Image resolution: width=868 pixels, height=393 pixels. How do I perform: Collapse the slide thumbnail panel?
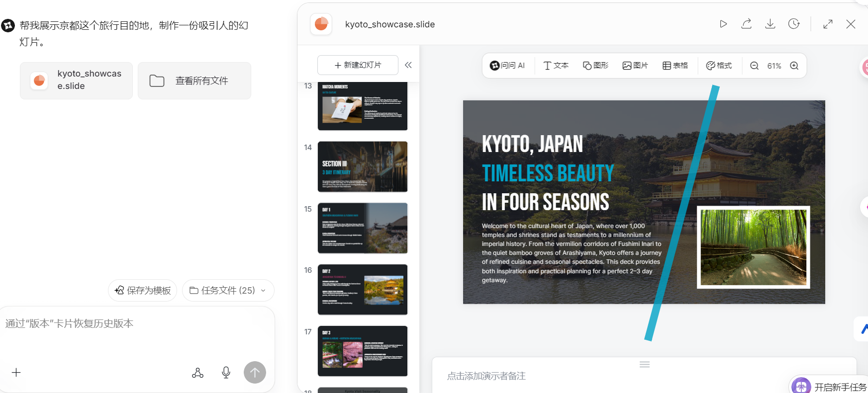click(408, 65)
